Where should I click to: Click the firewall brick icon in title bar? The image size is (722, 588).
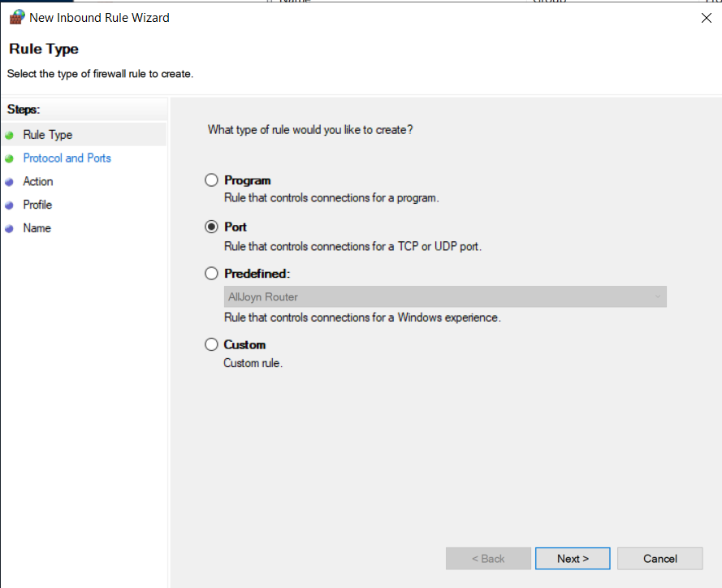click(16, 17)
